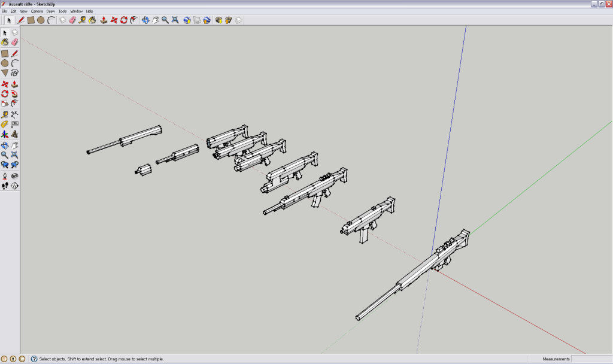Select the Orbit tool in the Large Tool Set

point(5,145)
